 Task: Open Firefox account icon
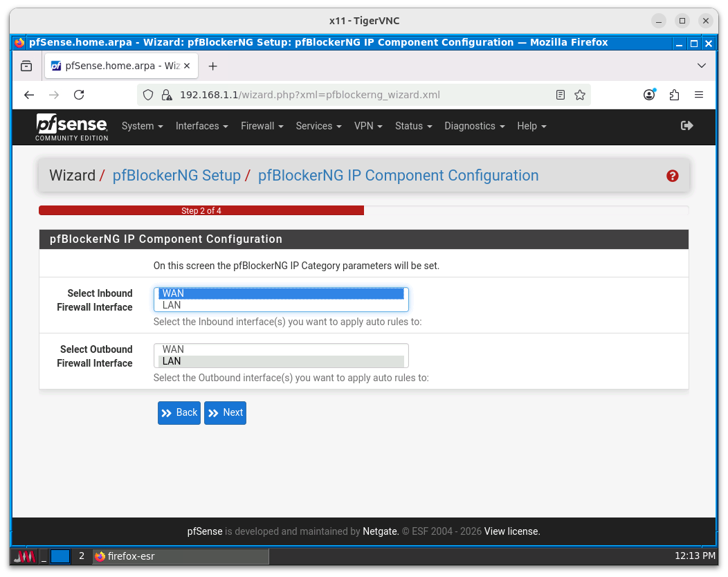(650, 95)
